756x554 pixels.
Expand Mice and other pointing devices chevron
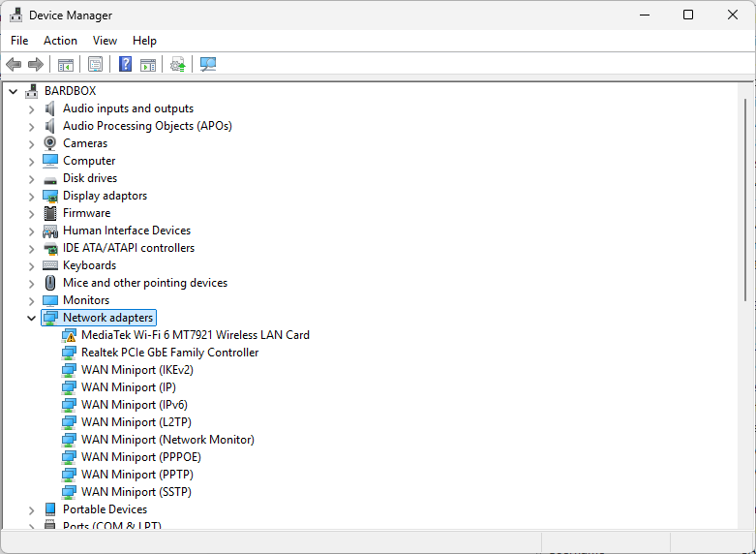[31, 283]
